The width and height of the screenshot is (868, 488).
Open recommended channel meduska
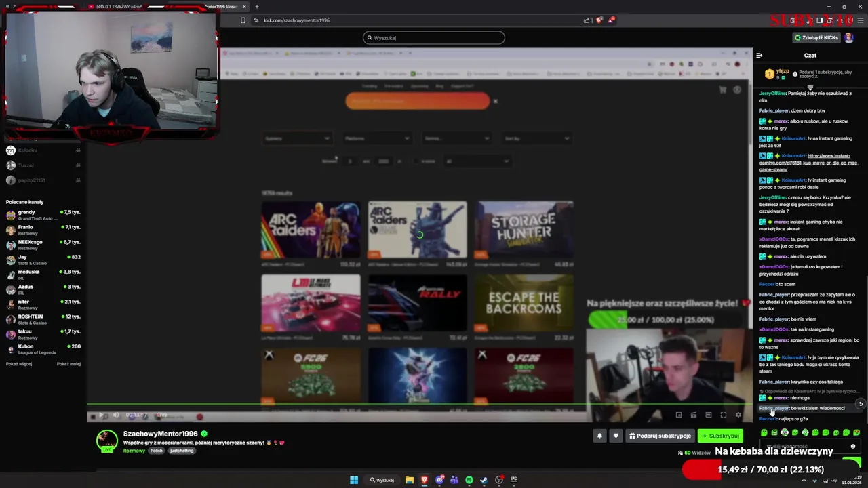pos(43,274)
